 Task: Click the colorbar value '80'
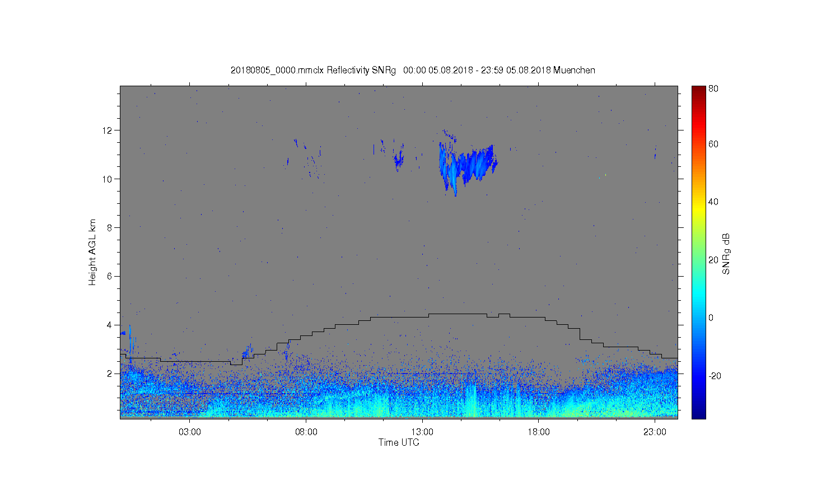(713, 88)
